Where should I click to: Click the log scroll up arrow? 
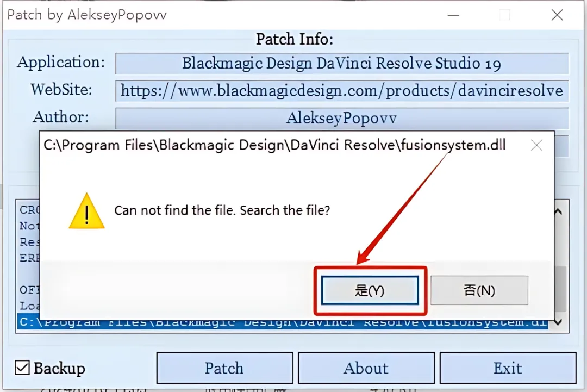[x=559, y=211]
